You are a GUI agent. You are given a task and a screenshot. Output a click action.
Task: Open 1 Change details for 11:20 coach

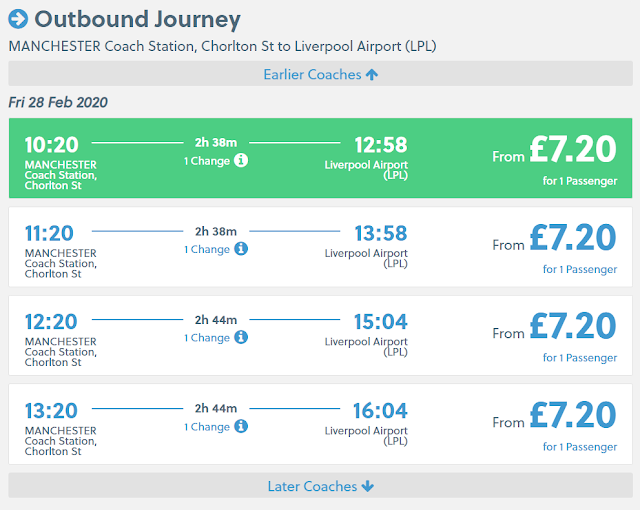(x=207, y=250)
